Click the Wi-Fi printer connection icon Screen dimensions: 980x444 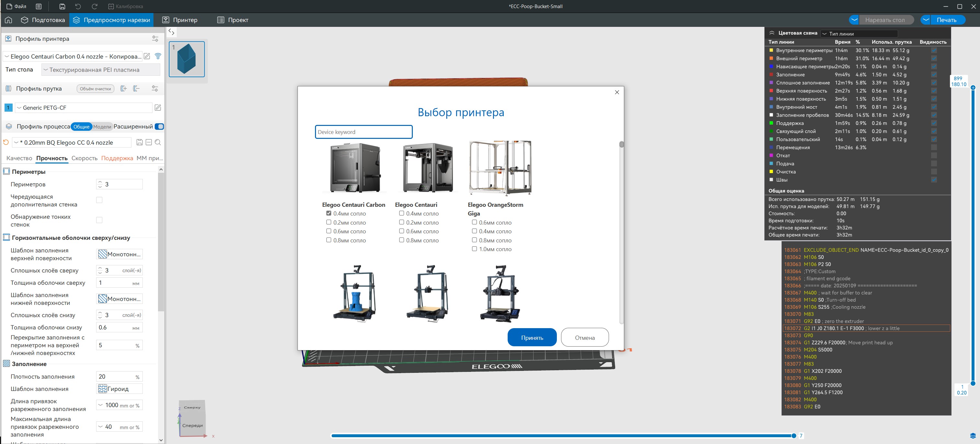158,56
